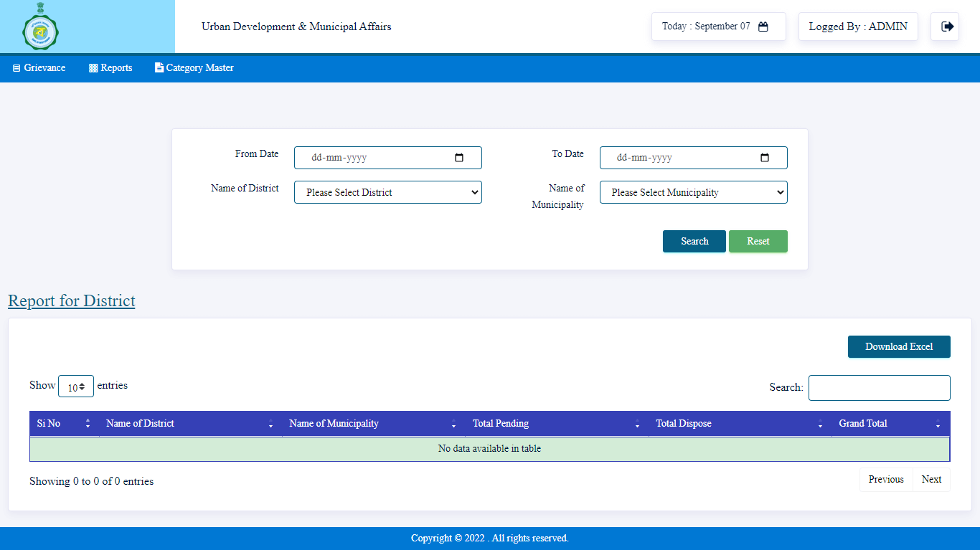Image resolution: width=980 pixels, height=550 pixels.
Task: Click the table Search text box
Action: [880, 388]
